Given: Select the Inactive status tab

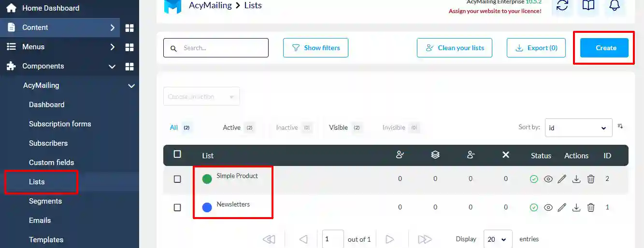Looking at the screenshot, I should 294,128.
